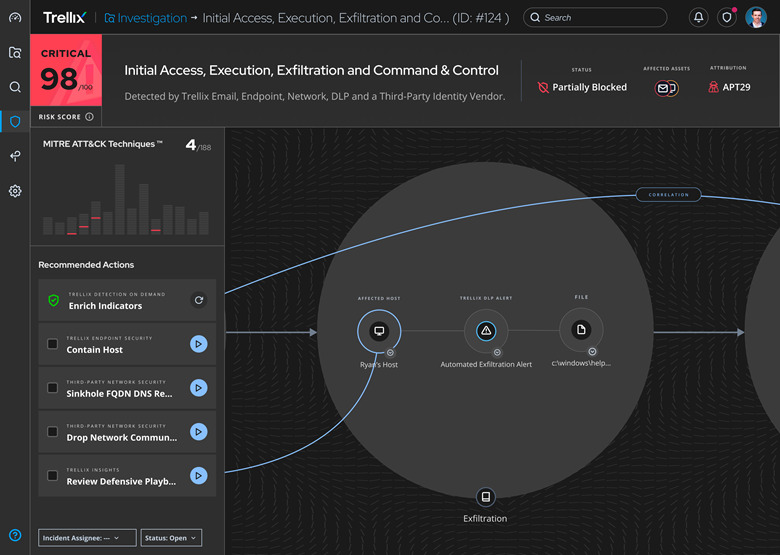Click the Critical 98 risk score tile
Image resolution: width=780 pixels, height=555 pixels.
(x=66, y=70)
